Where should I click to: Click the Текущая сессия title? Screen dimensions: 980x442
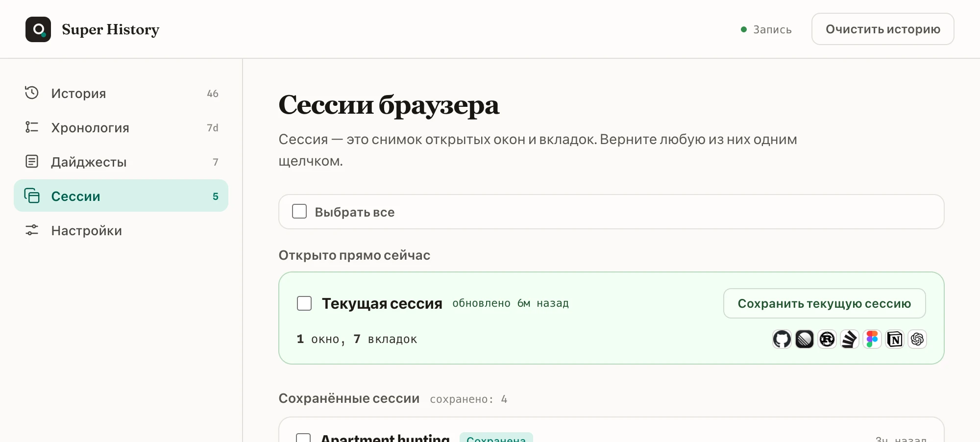pos(382,303)
